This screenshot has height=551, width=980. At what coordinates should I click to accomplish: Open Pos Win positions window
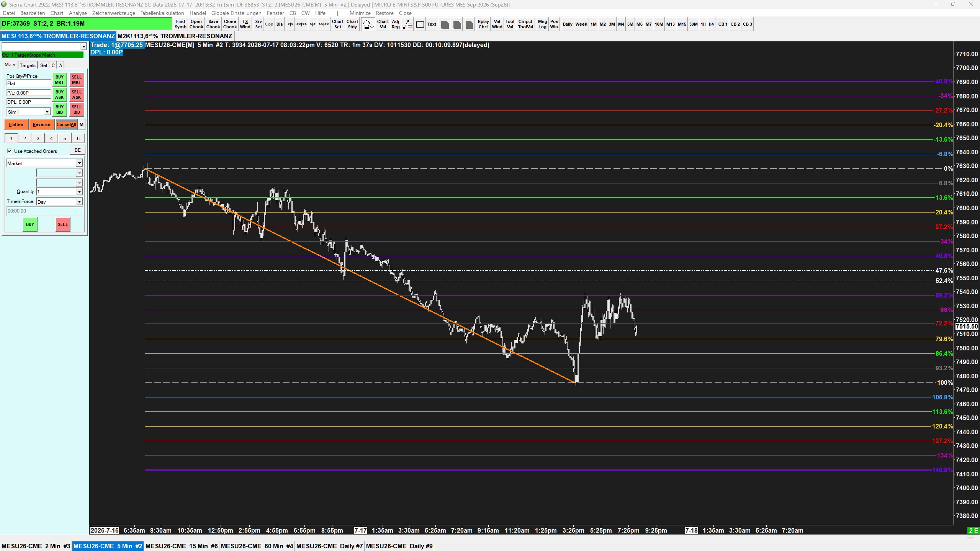[554, 25]
